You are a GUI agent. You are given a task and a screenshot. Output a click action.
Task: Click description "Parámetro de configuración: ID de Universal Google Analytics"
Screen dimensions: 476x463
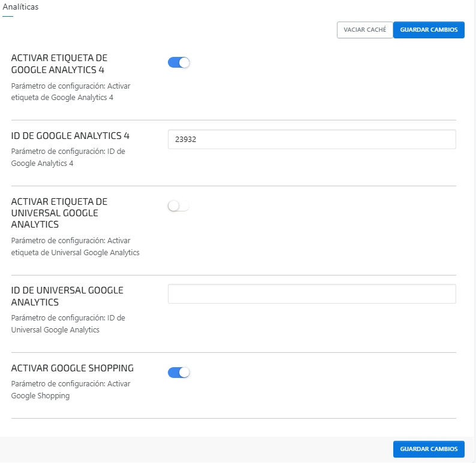(68, 324)
